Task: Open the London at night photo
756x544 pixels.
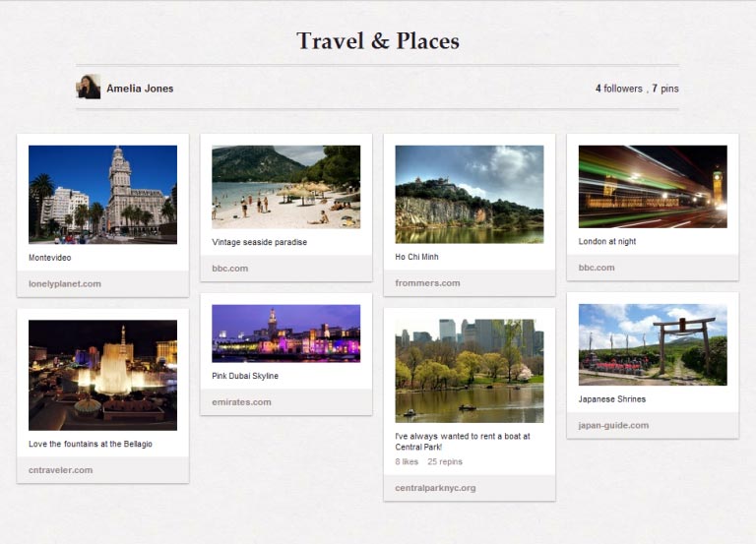Action: point(652,187)
